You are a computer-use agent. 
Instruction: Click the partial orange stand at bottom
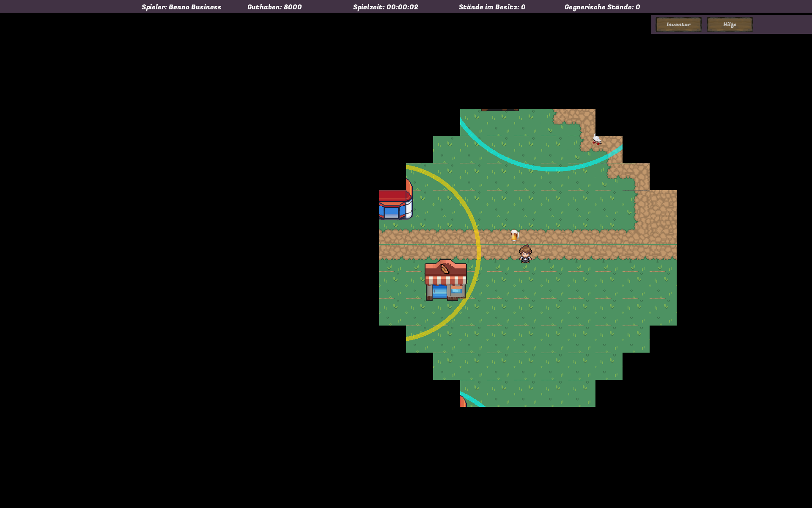pyautogui.click(x=463, y=401)
